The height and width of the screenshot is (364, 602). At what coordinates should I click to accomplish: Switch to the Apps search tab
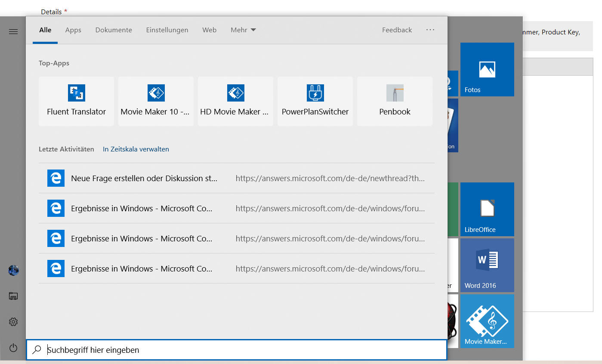(x=73, y=30)
